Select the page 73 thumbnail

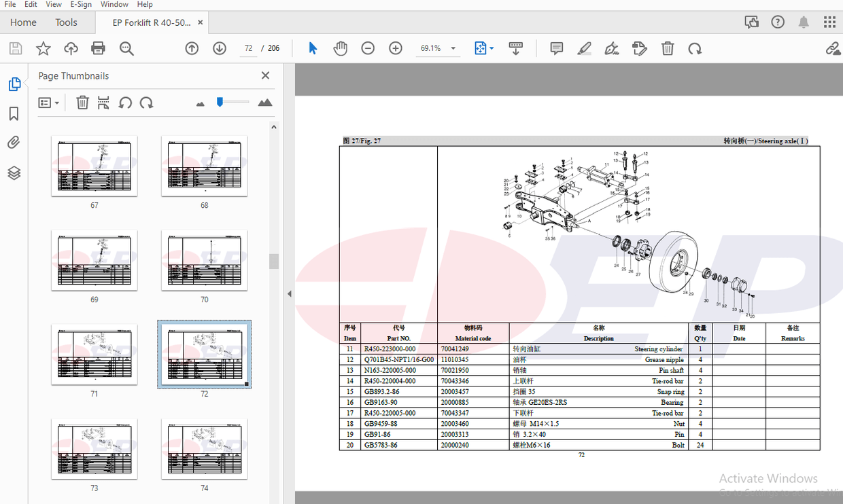coord(94,449)
